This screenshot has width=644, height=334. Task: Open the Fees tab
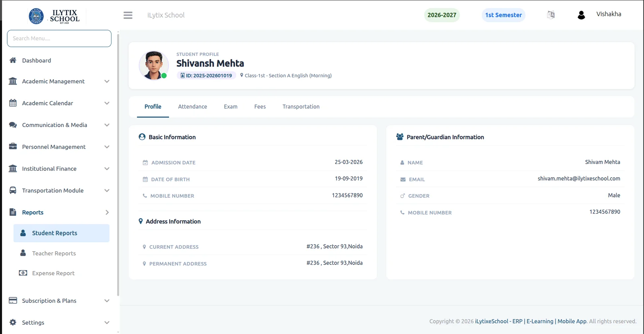coord(260,107)
